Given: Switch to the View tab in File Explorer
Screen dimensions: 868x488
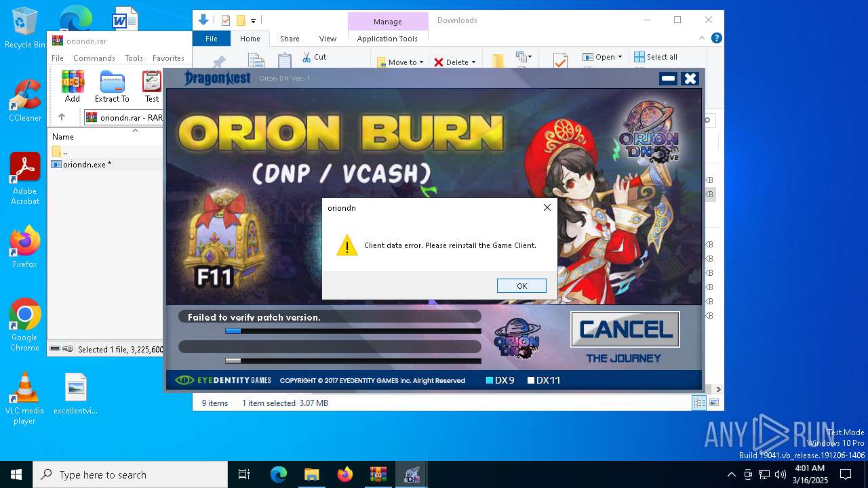Looking at the screenshot, I should point(328,39).
